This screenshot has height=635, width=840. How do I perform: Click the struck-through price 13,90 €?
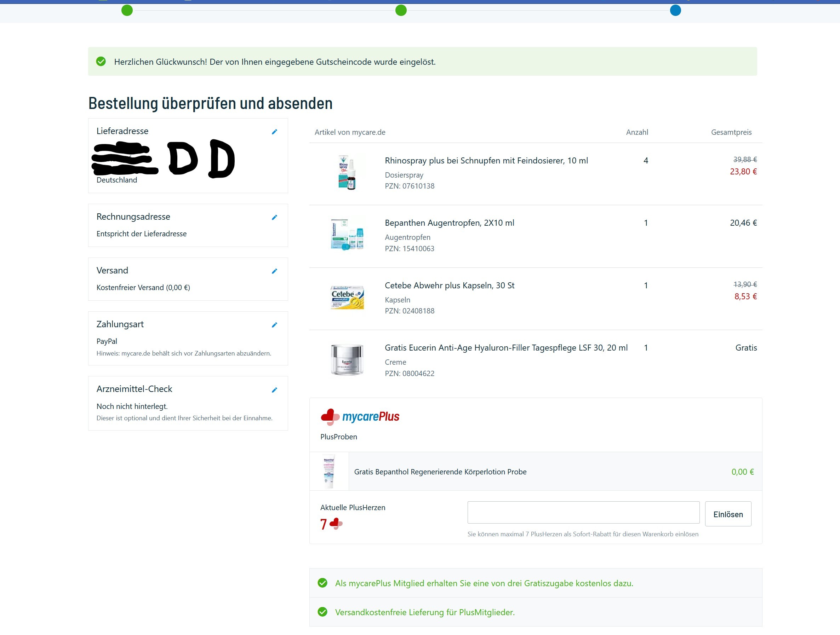pos(745,284)
